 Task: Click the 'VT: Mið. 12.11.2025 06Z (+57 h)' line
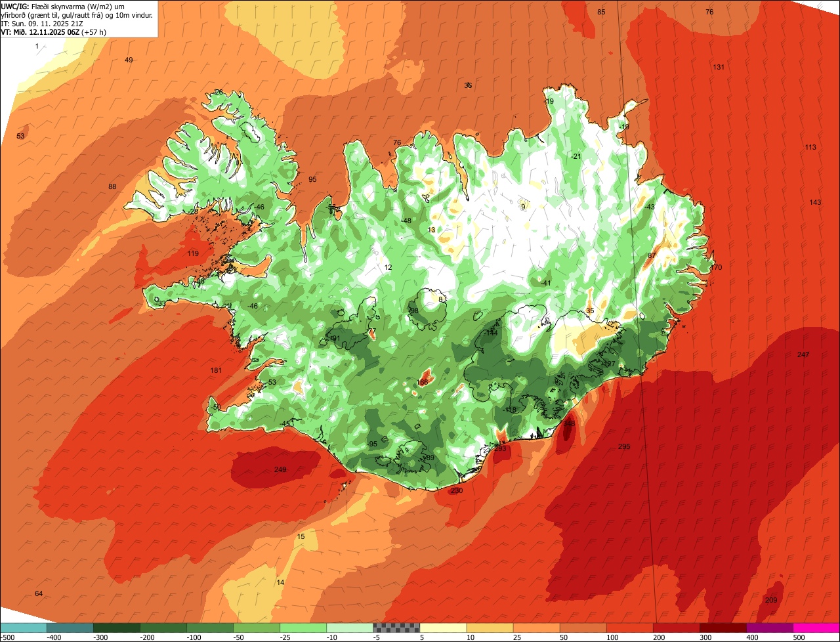pyautogui.click(x=54, y=32)
